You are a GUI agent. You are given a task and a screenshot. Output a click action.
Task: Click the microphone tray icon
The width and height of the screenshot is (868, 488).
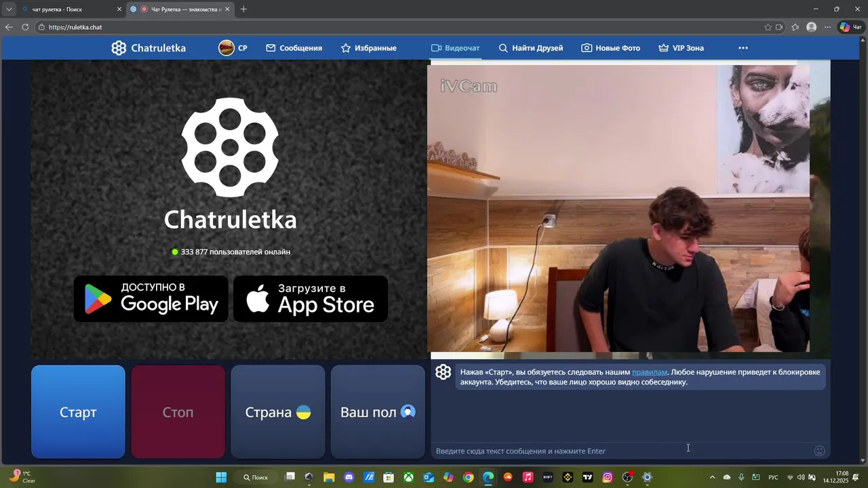[x=741, y=477]
